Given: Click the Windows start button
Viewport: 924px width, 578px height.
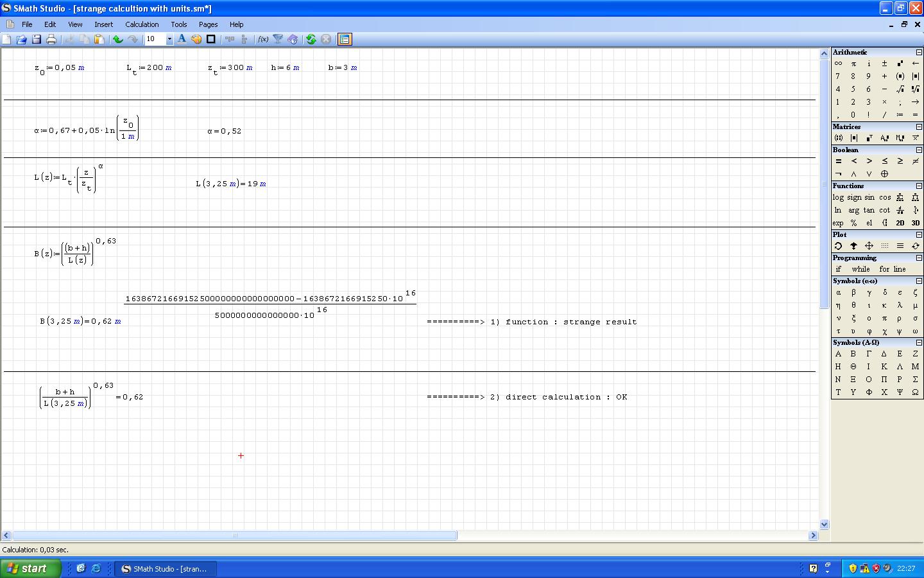Looking at the screenshot, I should click(30, 568).
